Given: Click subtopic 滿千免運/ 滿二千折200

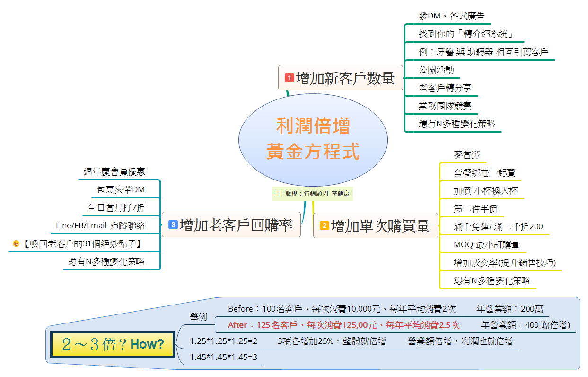Looking at the screenshot, I should pyautogui.click(x=498, y=227).
